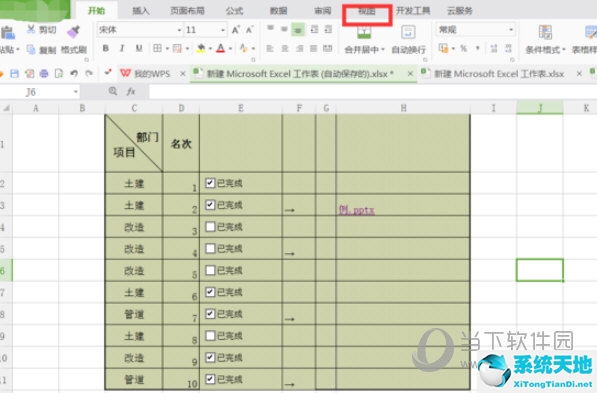Click the zoom magnifier beside fx

tap(113, 91)
